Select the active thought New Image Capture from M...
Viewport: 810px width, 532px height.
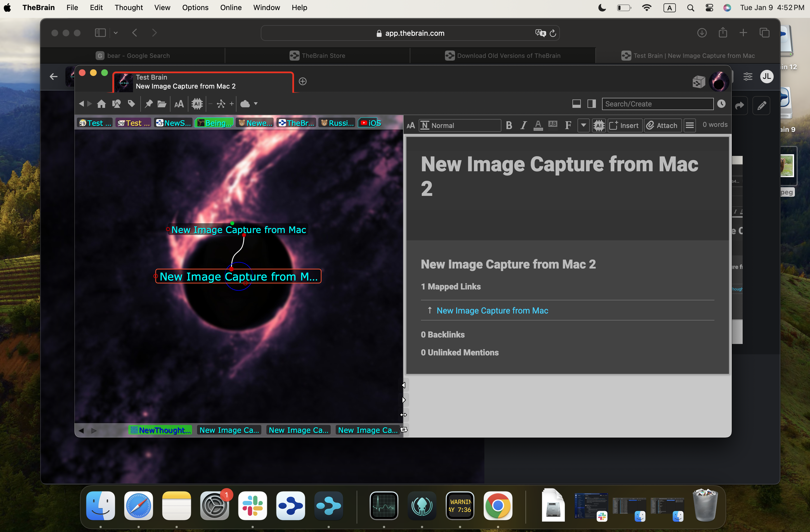238,277
